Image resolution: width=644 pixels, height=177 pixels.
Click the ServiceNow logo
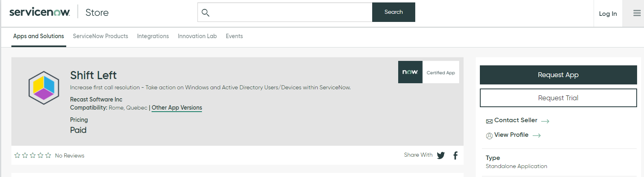[39, 12]
